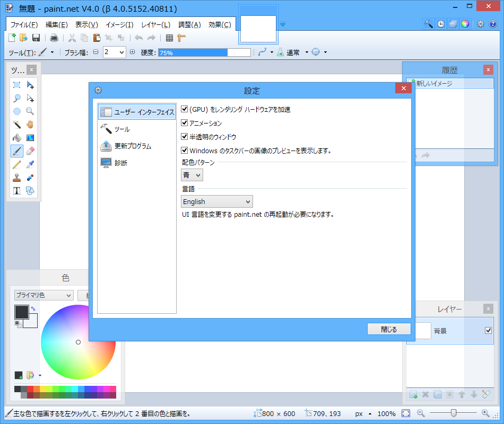The image size is (504, 424).
Task: Select the Paint Bucket tool
Action: click(x=16, y=137)
